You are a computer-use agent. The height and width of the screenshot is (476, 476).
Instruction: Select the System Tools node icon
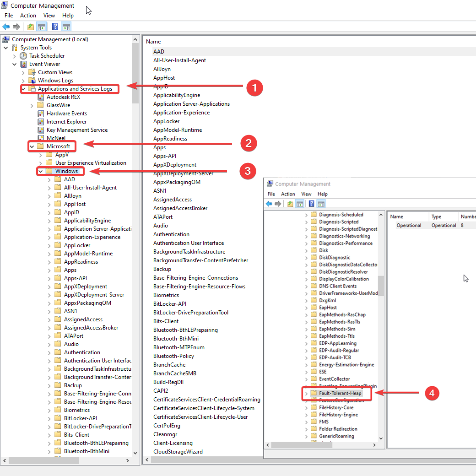pyautogui.click(x=15, y=48)
